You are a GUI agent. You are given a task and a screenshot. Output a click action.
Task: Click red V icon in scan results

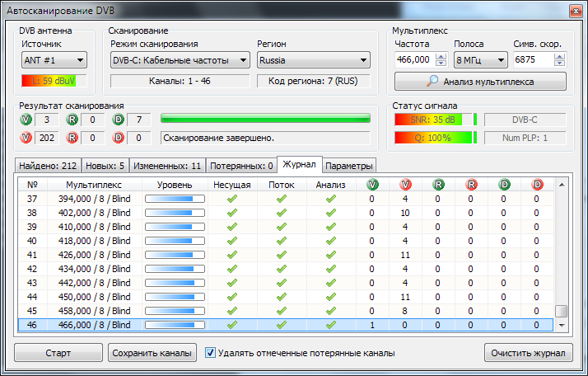click(x=26, y=138)
